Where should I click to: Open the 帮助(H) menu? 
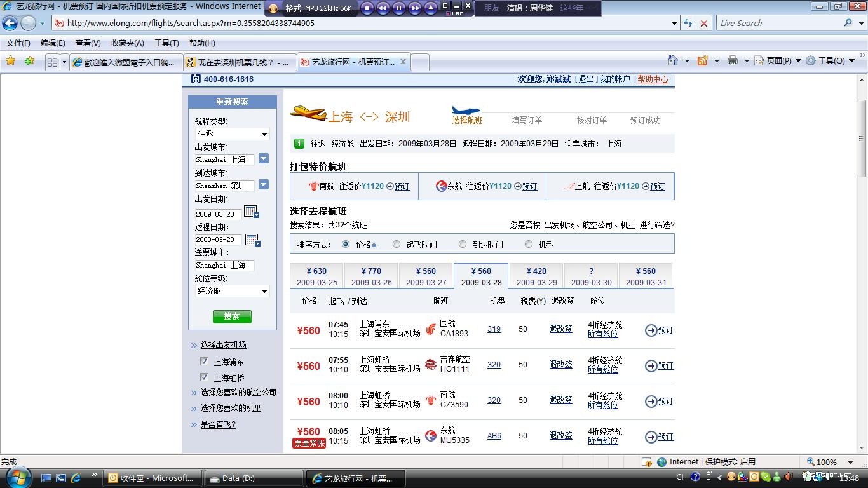click(x=202, y=43)
